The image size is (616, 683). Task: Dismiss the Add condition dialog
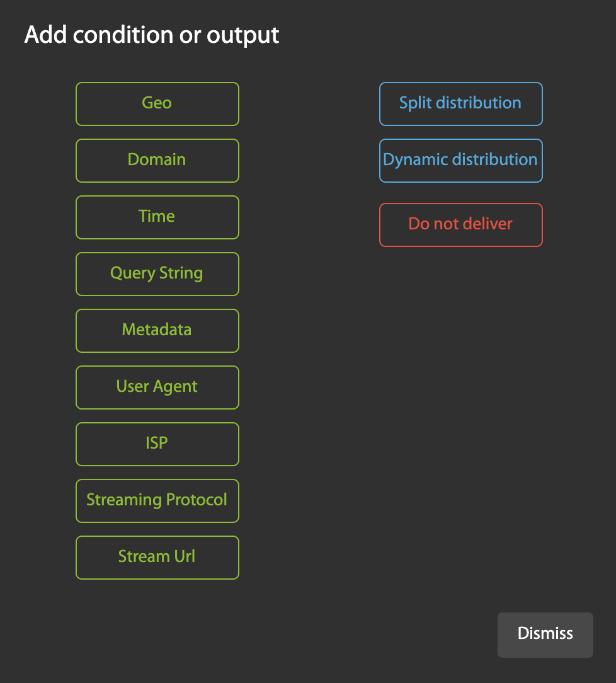pos(545,634)
